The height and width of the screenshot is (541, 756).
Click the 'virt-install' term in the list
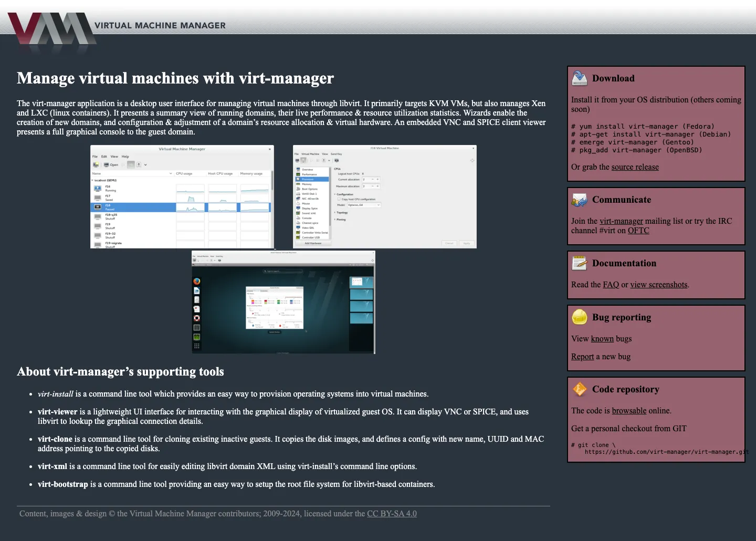point(56,394)
